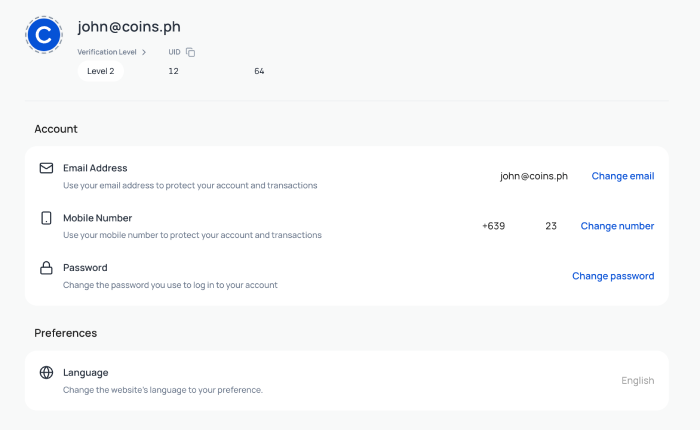Open the English language selector

point(637,381)
